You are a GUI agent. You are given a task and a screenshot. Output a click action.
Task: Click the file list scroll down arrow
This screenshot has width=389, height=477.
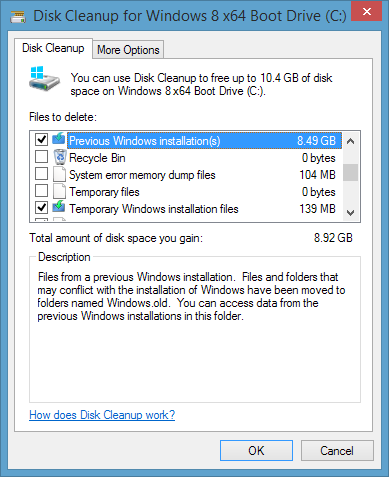[350, 212]
